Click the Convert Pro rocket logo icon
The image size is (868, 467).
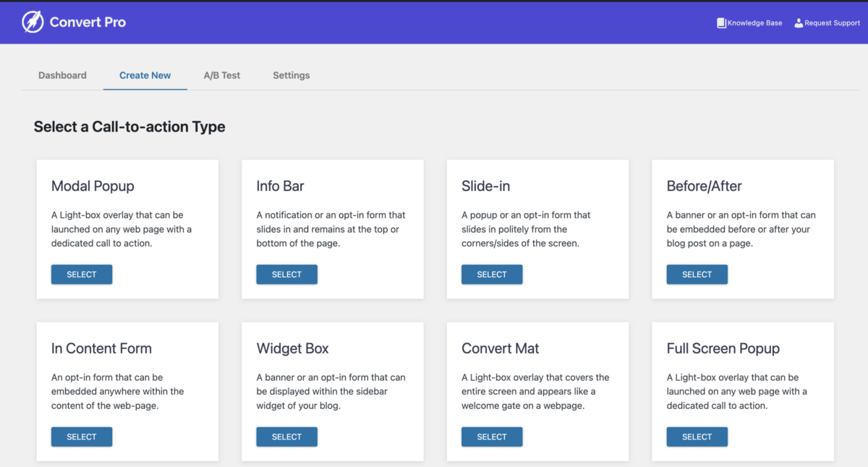click(33, 22)
